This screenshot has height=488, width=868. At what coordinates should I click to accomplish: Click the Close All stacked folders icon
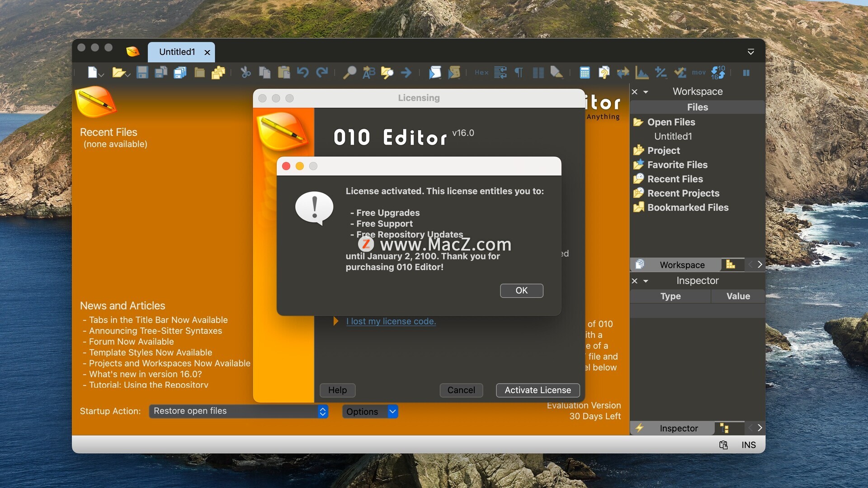218,72
